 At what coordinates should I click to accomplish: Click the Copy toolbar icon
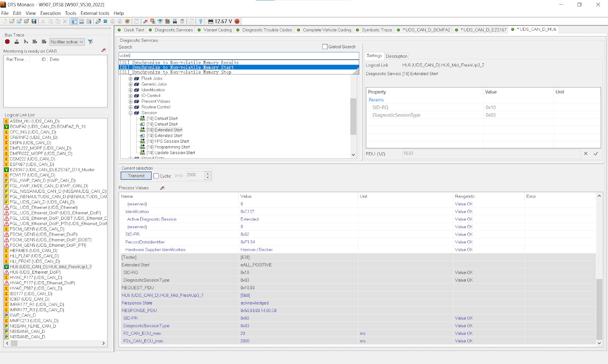(51, 21)
